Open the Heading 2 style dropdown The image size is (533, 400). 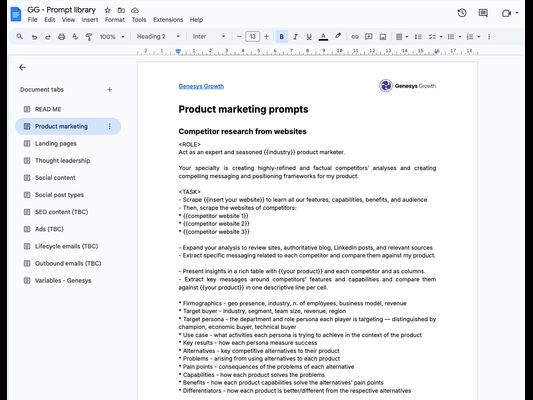[x=158, y=37]
